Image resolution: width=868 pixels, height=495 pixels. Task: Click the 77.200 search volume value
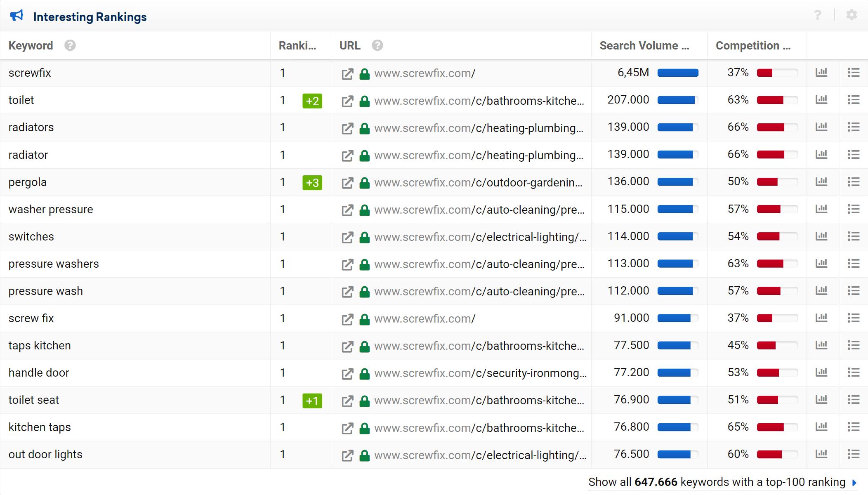click(x=632, y=372)
